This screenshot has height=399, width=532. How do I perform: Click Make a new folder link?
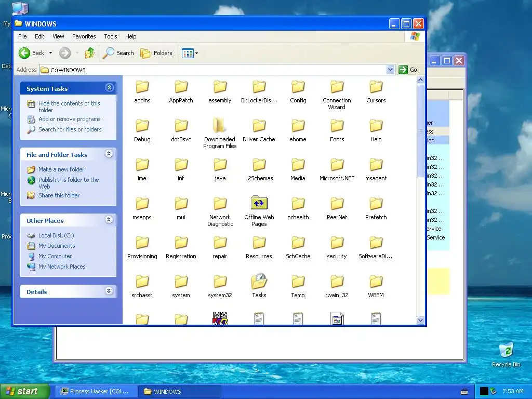click(61, 169)
